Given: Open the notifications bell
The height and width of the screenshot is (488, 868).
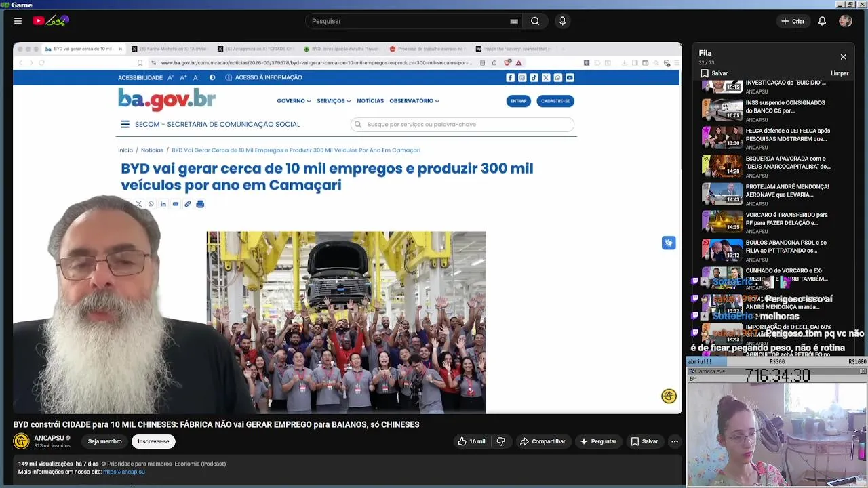Looking at the screenshot, I should [x=822, y=21].
